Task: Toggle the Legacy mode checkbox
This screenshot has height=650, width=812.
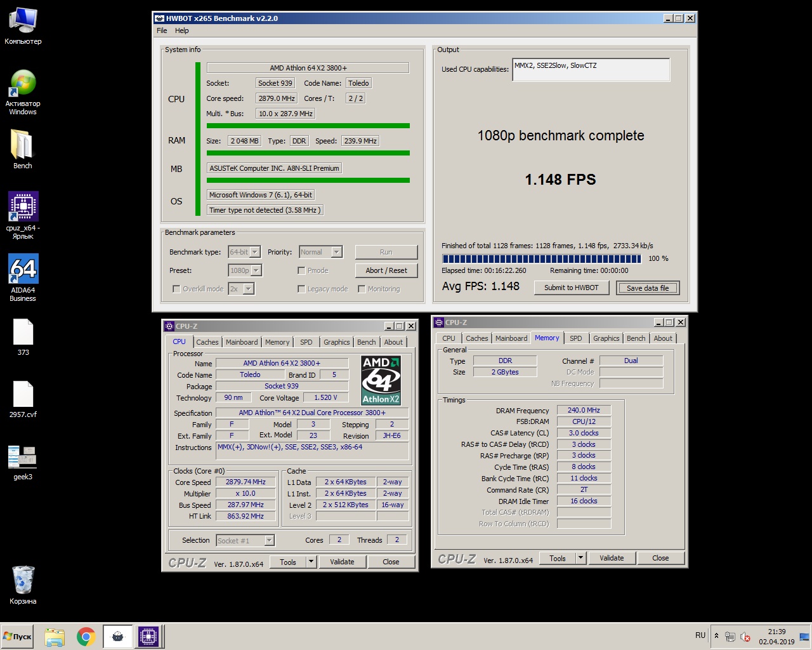Action: pos(301,289)
